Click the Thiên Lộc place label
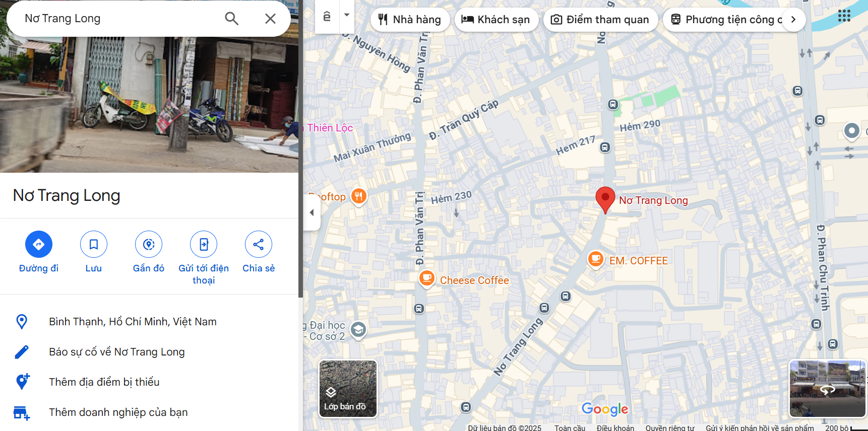 (x=330, y=128)
